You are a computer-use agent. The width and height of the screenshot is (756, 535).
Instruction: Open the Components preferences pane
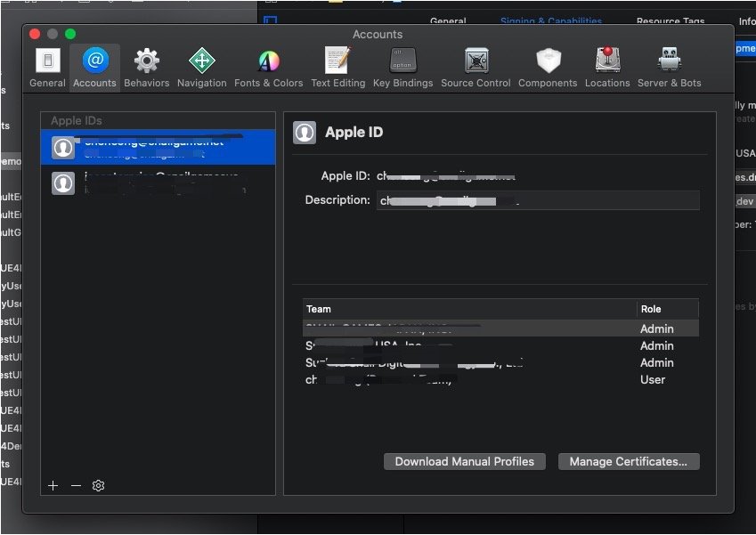pyautogui.click(x=548, y=68)
